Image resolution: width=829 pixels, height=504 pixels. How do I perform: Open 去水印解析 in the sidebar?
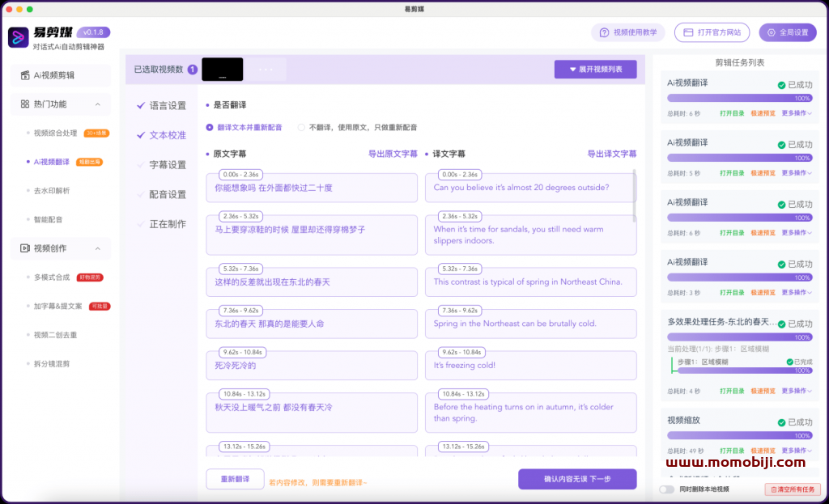[52, 191]
